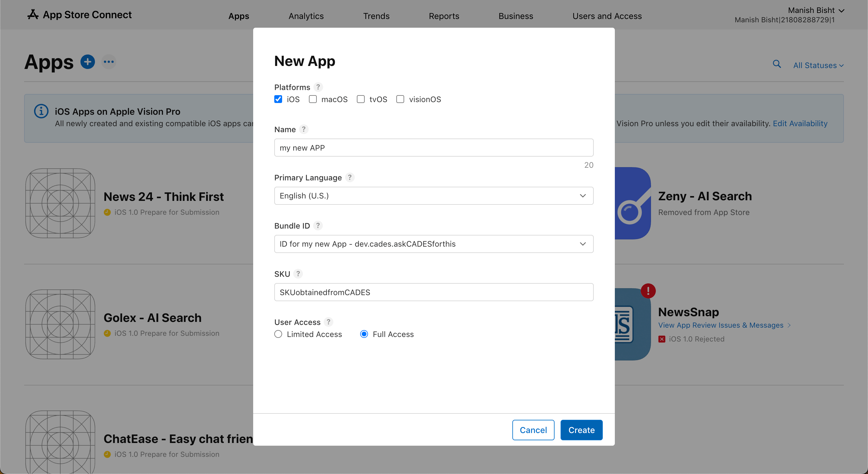Open ChatEase - Easy chat app

tap(178, 439)
